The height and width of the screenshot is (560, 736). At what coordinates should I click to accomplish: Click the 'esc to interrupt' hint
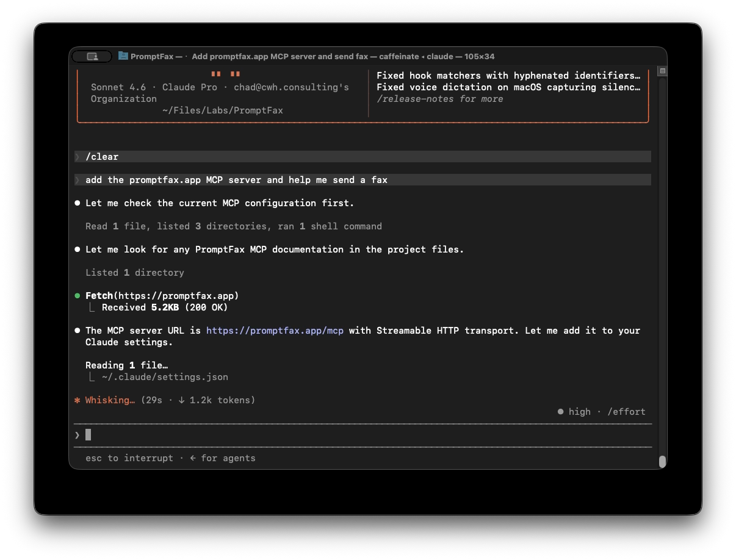(x=129, y=458)
